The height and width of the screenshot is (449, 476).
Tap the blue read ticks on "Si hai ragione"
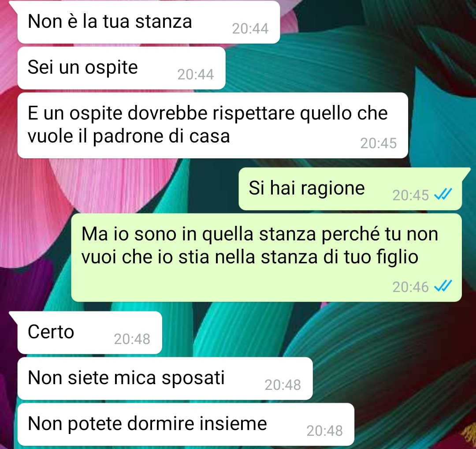click(443, 195)
